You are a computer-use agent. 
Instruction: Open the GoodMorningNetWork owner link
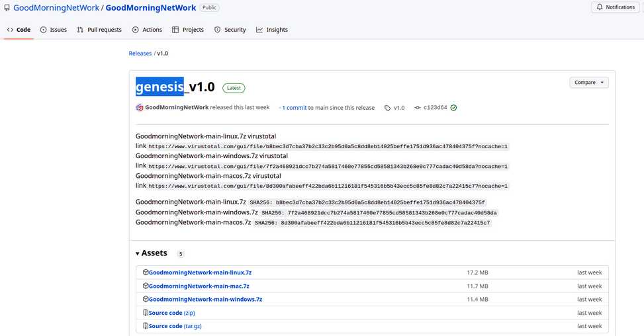coord(56,8)
